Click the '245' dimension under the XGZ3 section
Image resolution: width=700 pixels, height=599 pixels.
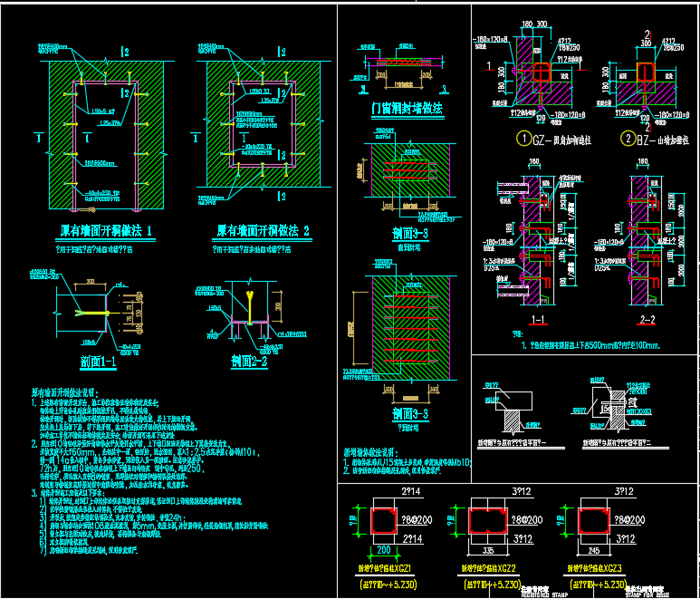(594, 551)
